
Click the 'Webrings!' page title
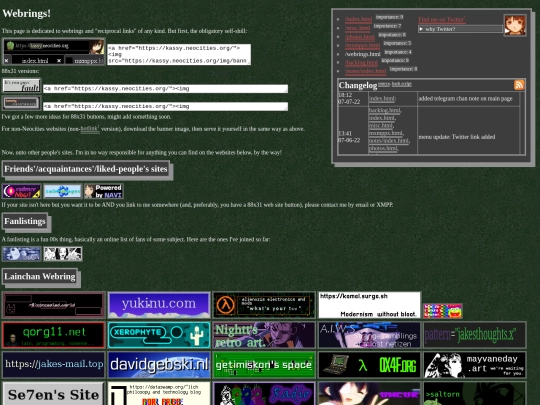pos(27,13)
